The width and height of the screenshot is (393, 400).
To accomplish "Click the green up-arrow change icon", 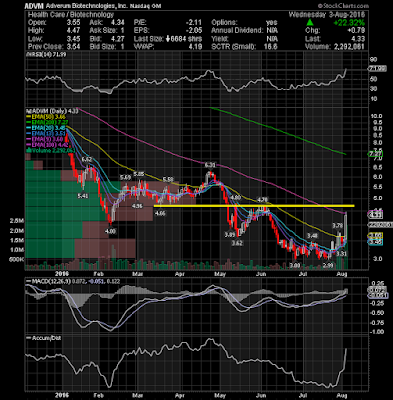I will [x=310, y=23].
